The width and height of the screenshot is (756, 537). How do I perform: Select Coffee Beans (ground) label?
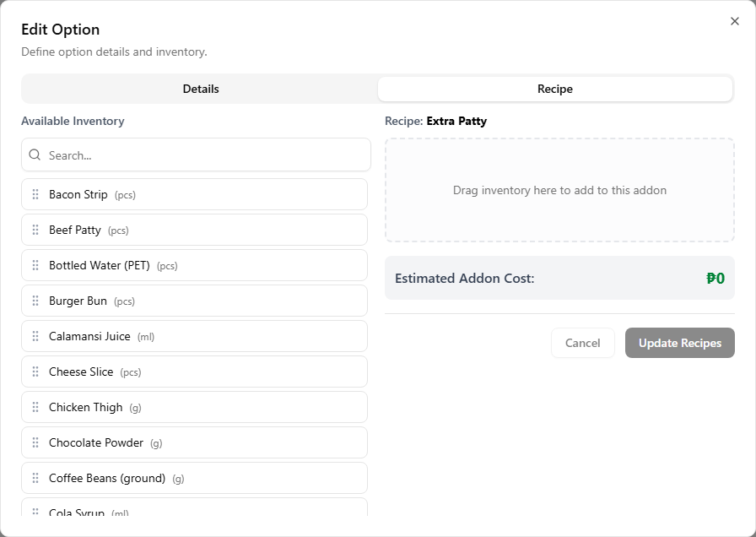pyautogui.click(x=107, y=478)
